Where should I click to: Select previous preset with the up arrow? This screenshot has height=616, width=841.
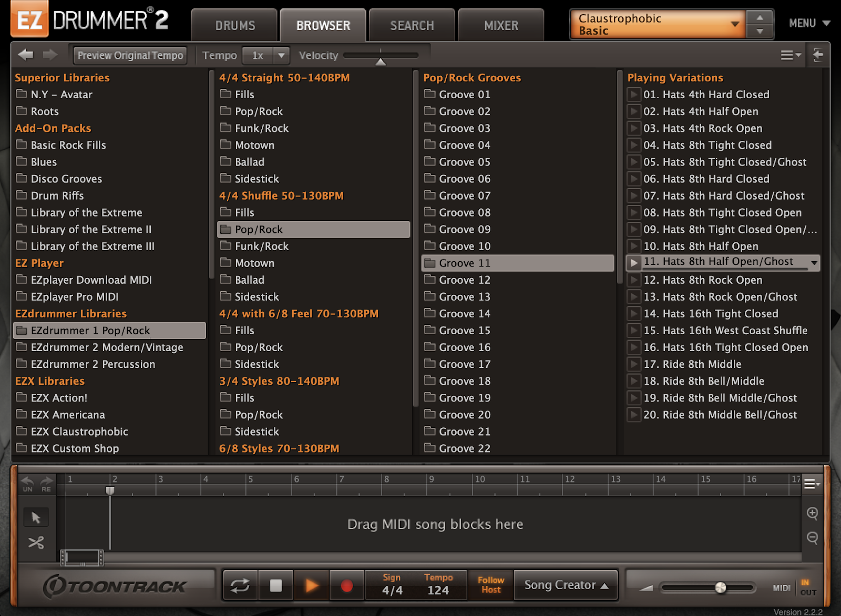pos(760,17)
